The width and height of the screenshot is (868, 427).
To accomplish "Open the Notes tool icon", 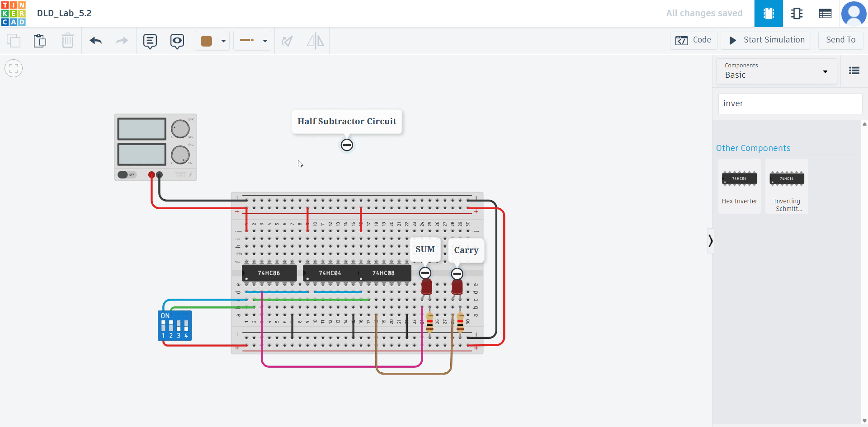I will 150,41.
